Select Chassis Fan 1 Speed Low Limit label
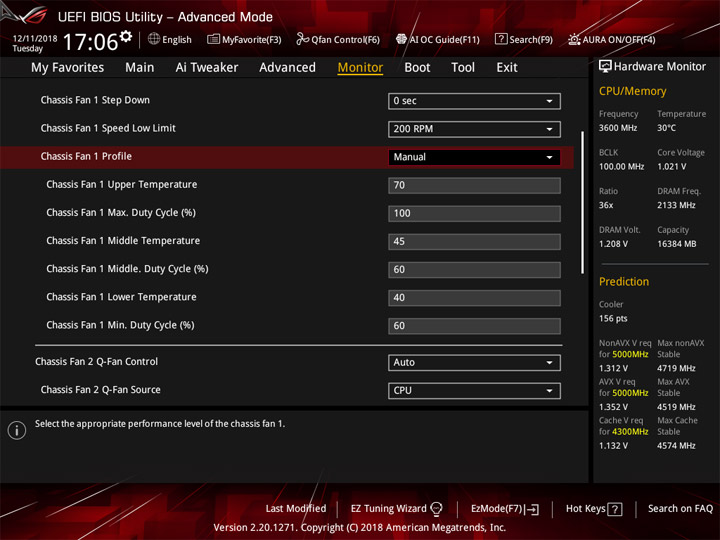 108,128
